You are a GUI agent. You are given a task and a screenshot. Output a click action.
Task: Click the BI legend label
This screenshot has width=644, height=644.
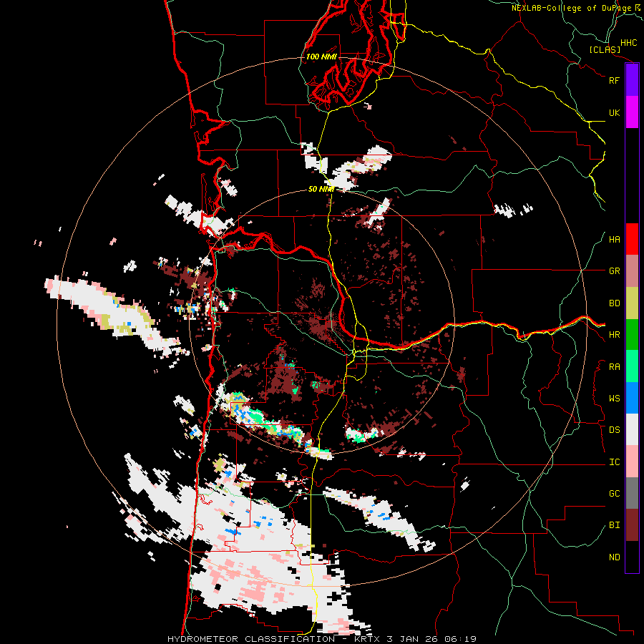tap(614, 525)
